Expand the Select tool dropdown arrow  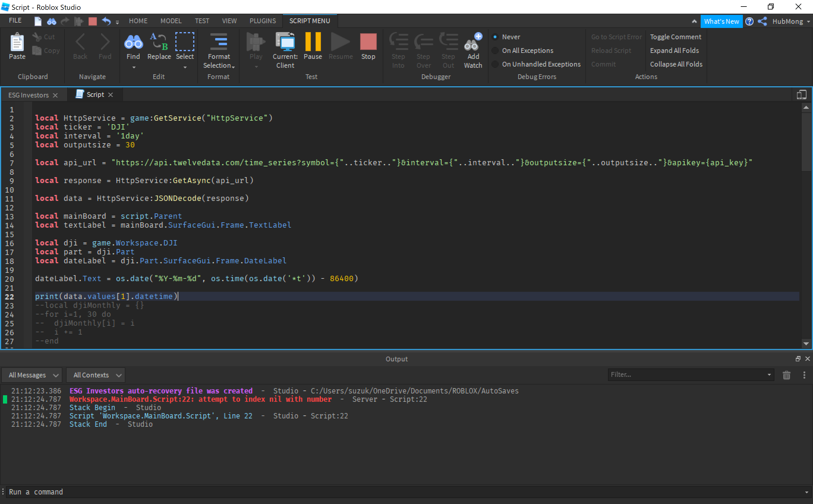pyautogui.click(x=185, y=68)
